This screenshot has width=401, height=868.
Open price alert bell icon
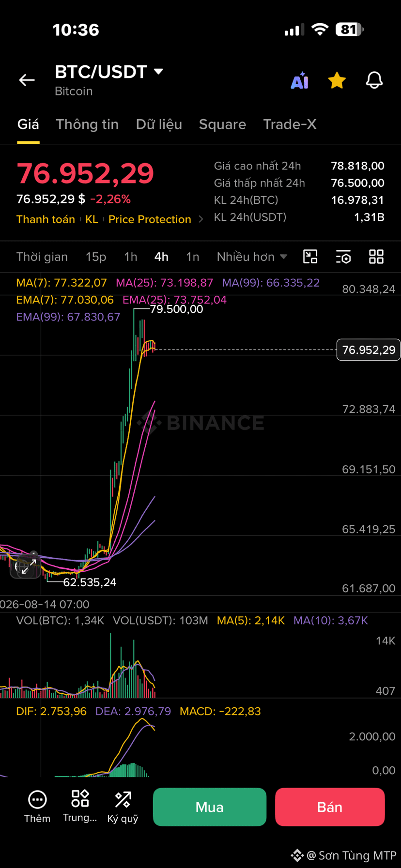pyautogui.click(x=374, y=80)
